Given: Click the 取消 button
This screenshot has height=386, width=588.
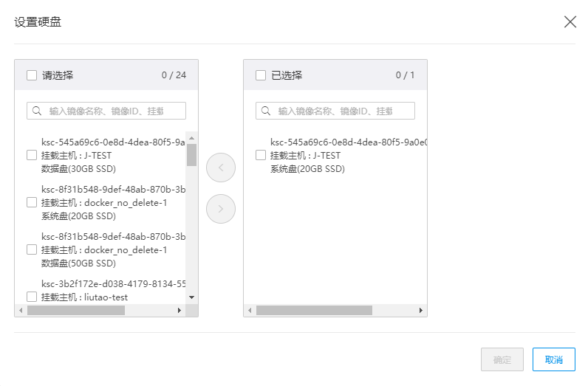Looking at the screenshot, I should click(x=553, y=359).
